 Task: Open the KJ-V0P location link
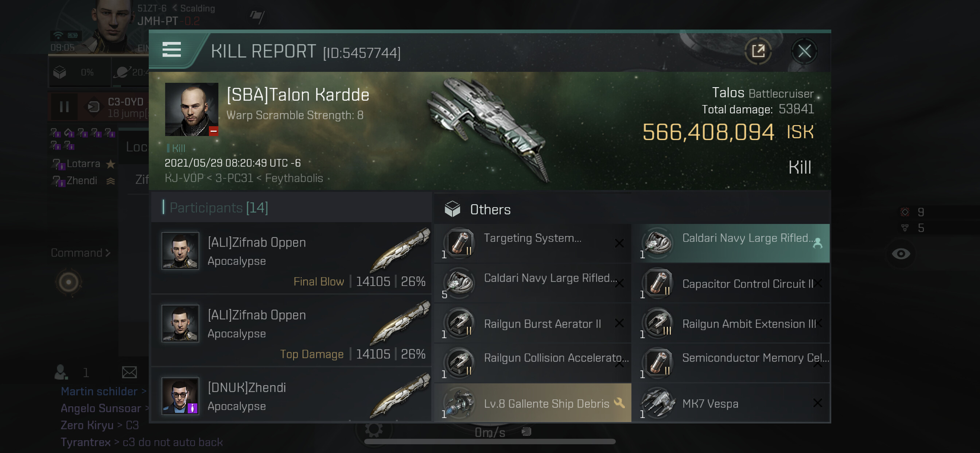184,178
